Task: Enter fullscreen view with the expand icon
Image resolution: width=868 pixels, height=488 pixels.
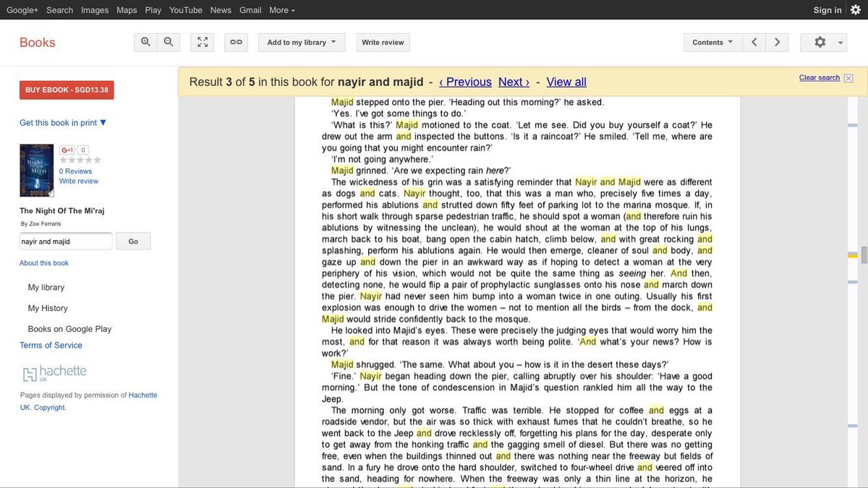Action: click(203, 42)
